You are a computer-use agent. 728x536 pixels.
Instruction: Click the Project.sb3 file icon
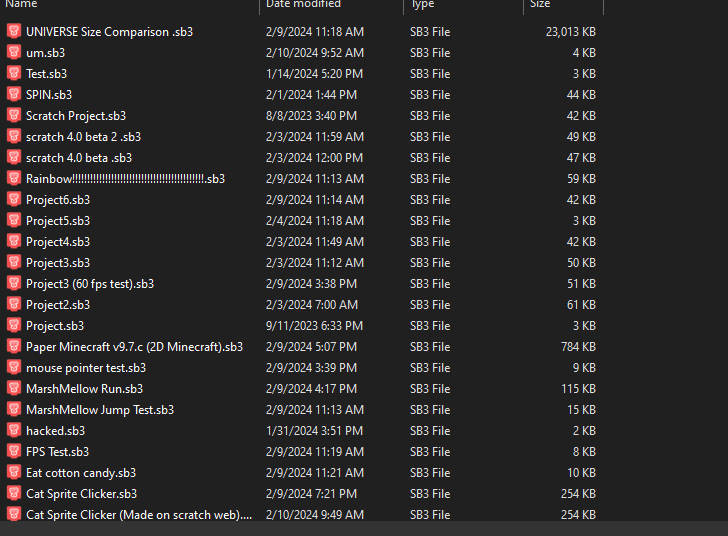(14, 325)
